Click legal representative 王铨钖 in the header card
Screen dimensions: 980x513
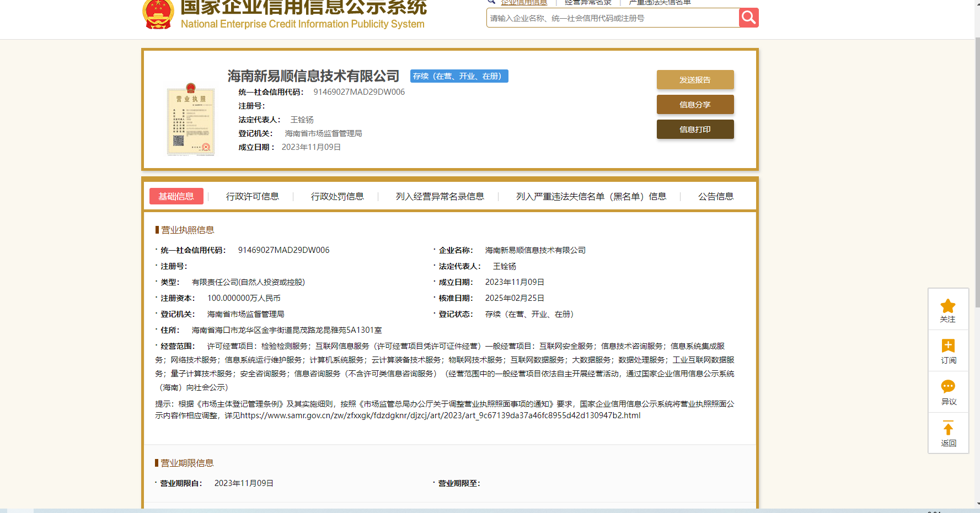click(302, 120)
